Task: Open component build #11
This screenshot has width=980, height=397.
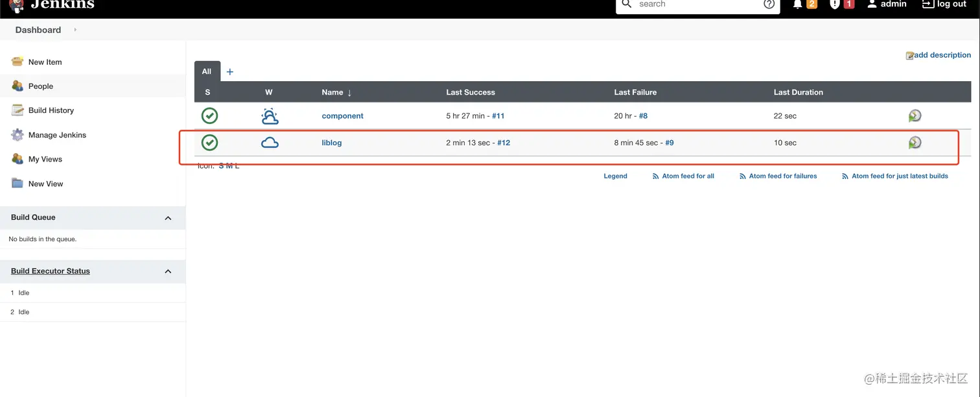Action: point(498,116)
